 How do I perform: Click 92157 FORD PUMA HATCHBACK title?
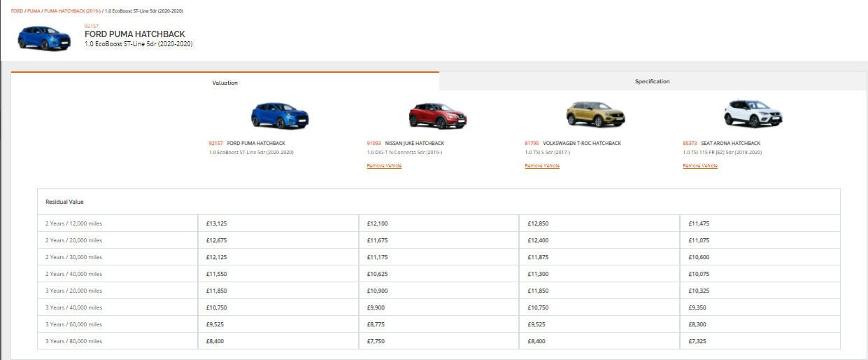coord(247,143)
